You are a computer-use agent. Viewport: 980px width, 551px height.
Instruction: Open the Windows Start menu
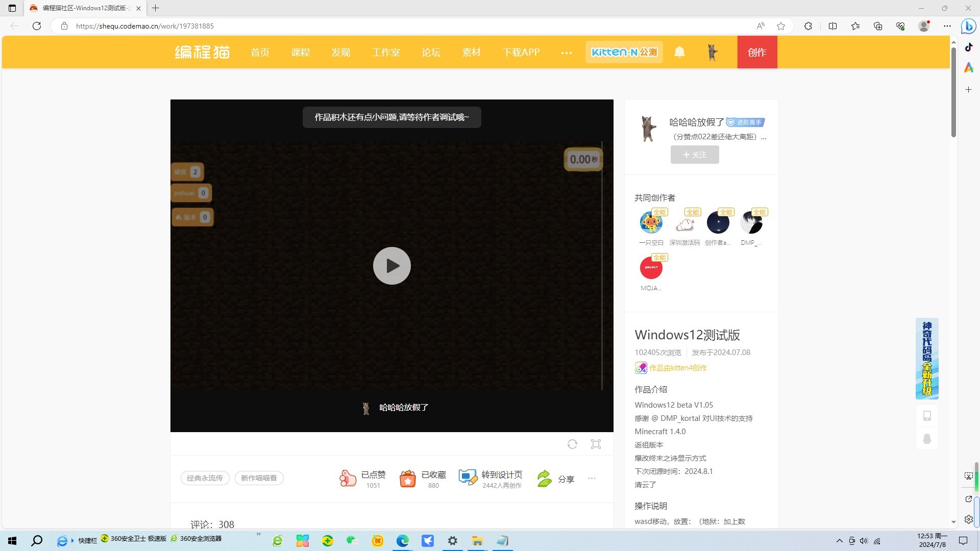(x=12, y=541)
